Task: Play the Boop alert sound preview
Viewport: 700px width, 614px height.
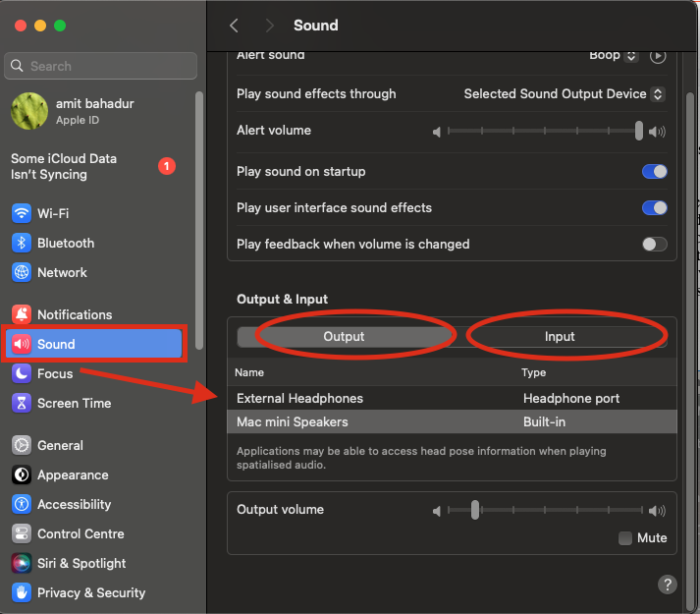Action: pyautogui.click(x=658, y=56)
